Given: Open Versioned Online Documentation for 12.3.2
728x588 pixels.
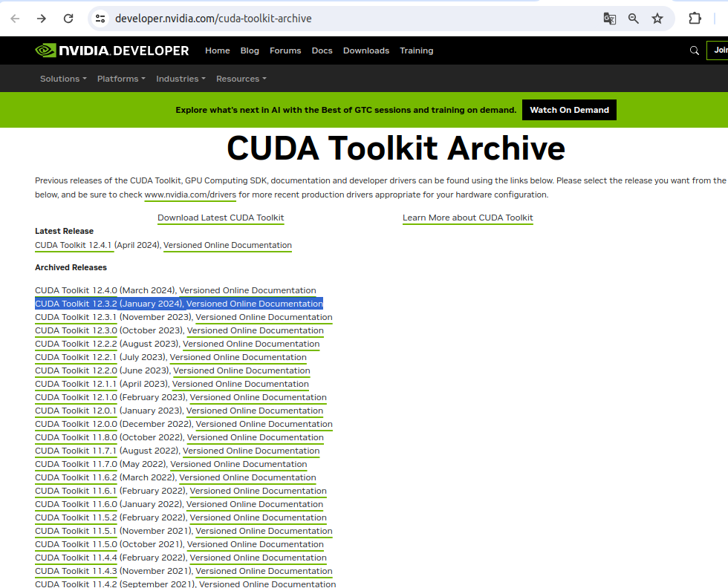Looking at the screenshot, I should tap(254, 304).
